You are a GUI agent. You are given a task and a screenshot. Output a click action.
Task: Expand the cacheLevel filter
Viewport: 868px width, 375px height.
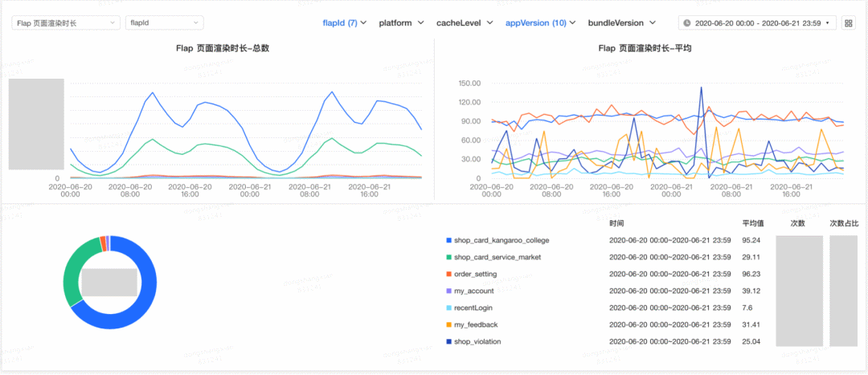pyautogui.click(x=465, y=23)
